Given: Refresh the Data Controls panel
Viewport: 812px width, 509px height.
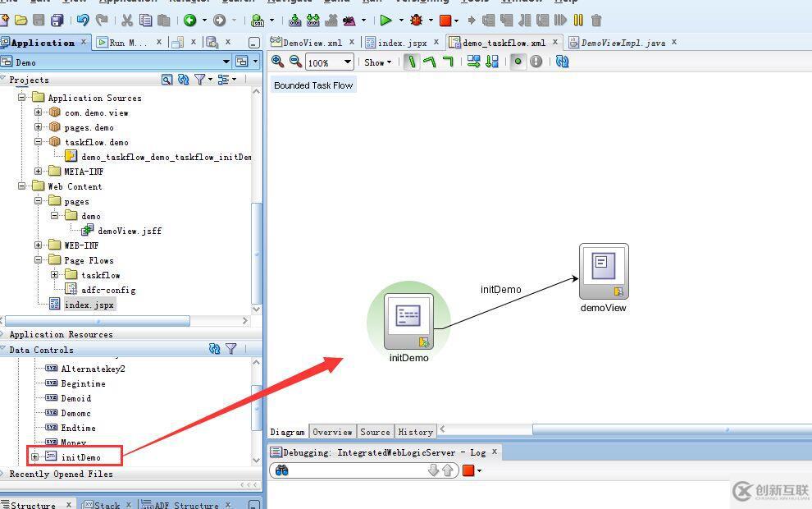Looking at the screenshot, I should click(214, 349).
